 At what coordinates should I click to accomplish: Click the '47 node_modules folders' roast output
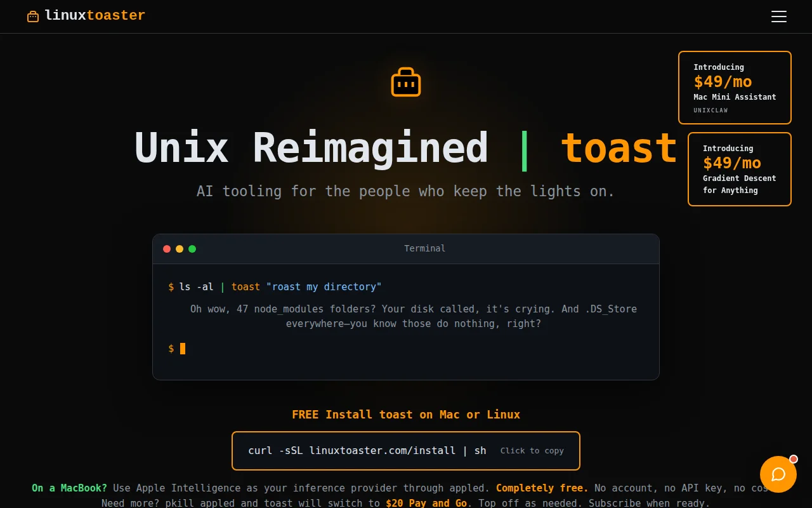[414, 316]
